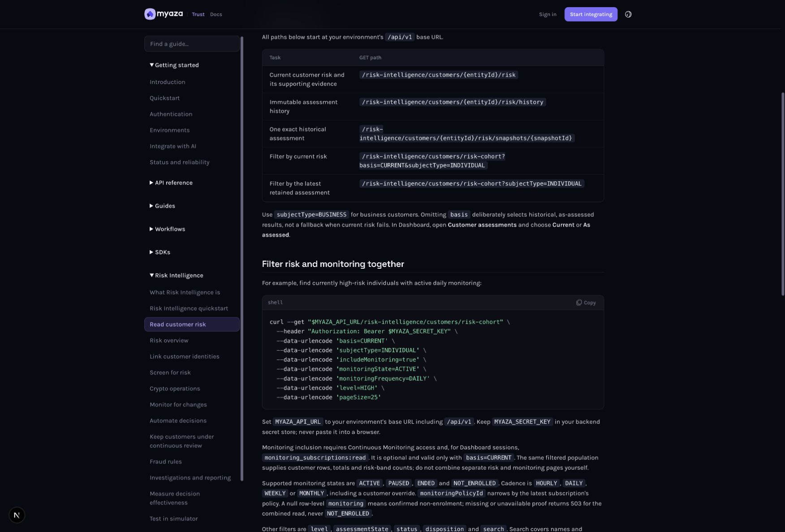Open the Fraud rules page

pos(165,462)
